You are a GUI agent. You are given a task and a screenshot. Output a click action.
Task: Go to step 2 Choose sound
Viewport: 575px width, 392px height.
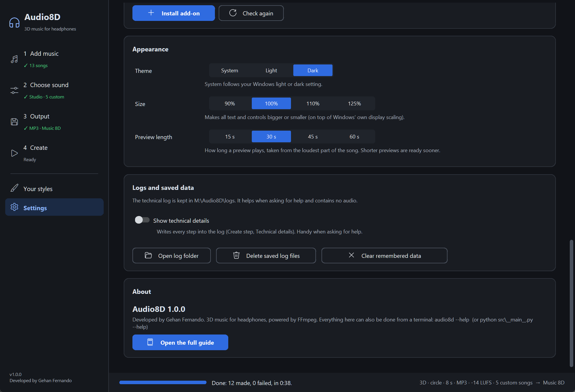54,91
